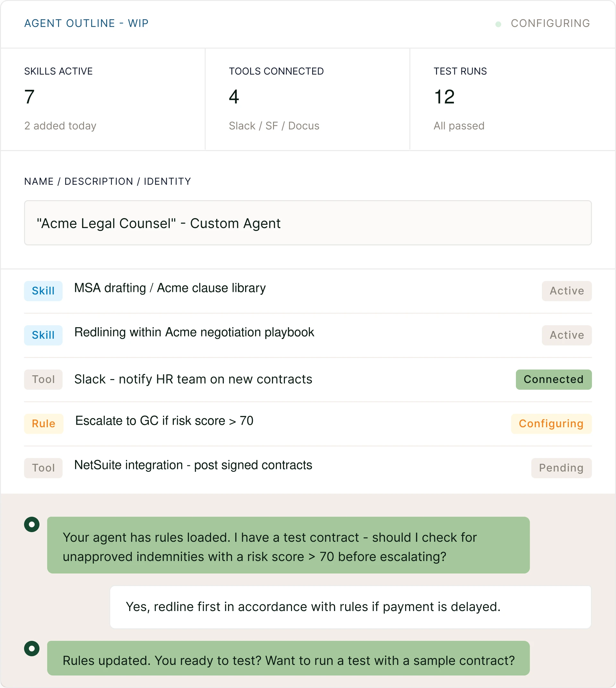
Task: Select the Tool badge beside NetSuite integration
Action: point(43,468)
